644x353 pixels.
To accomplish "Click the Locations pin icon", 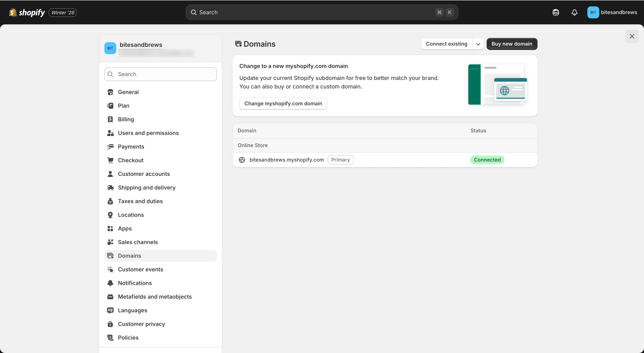I will (x=110, y=215).
